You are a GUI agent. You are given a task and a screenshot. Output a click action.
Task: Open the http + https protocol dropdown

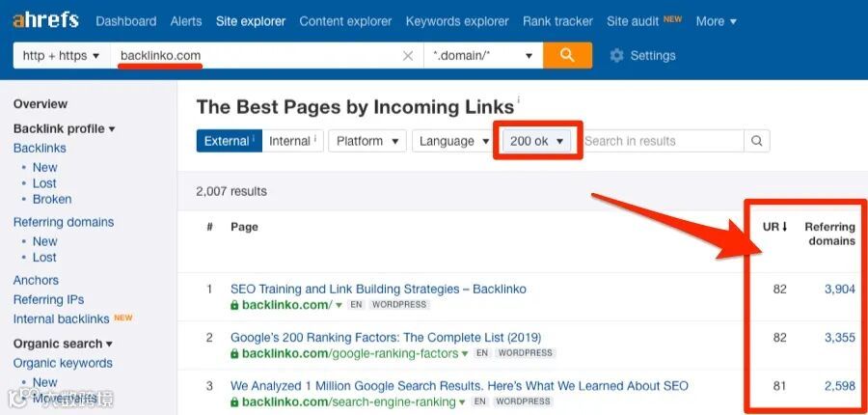pos(61,55)
